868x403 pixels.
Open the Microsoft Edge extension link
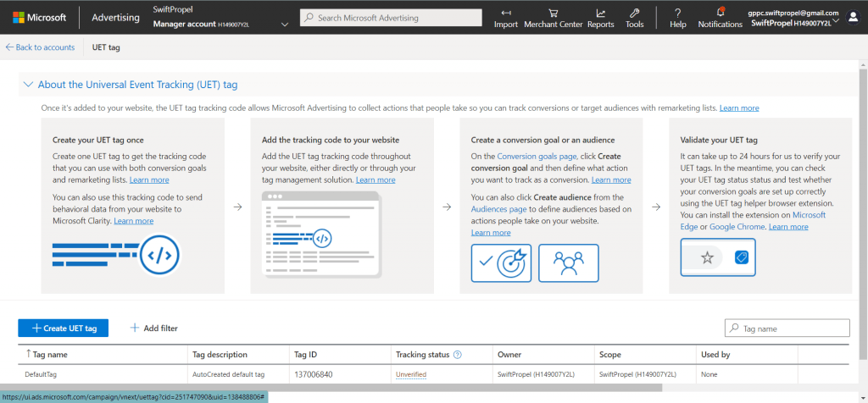[x=753, y=221]
